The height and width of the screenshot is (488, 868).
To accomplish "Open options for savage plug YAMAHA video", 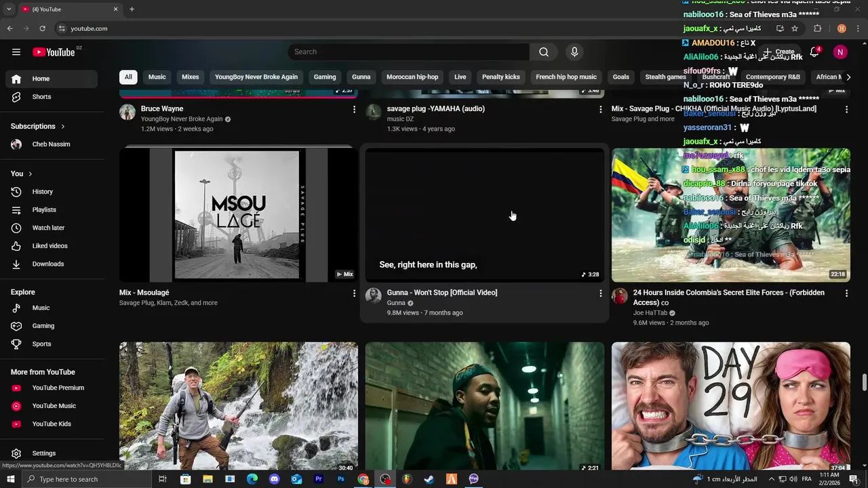I will point(600,109).
